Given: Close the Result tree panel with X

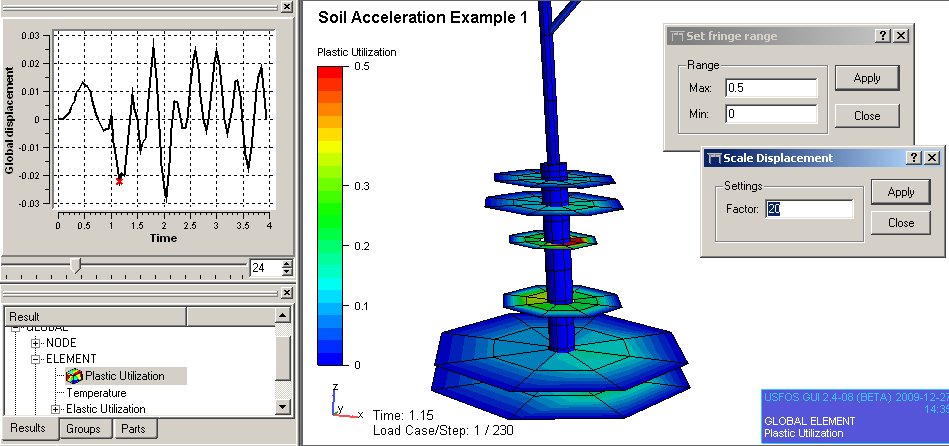Looking at the screenshot, I should (x=286, y=292).
